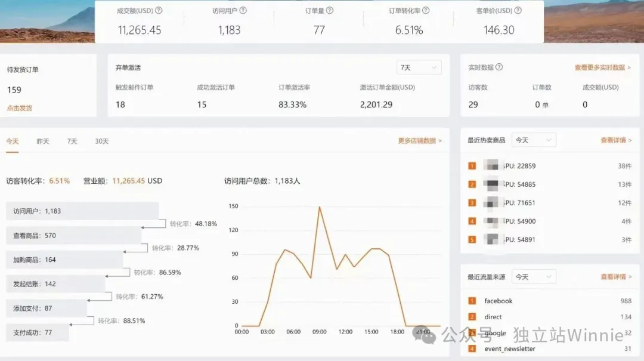Open the 7天 time range dropdown in 弃单激活
Image resolution: width=644 pixels, height=361 pixels.
click(x=419, y=67)
